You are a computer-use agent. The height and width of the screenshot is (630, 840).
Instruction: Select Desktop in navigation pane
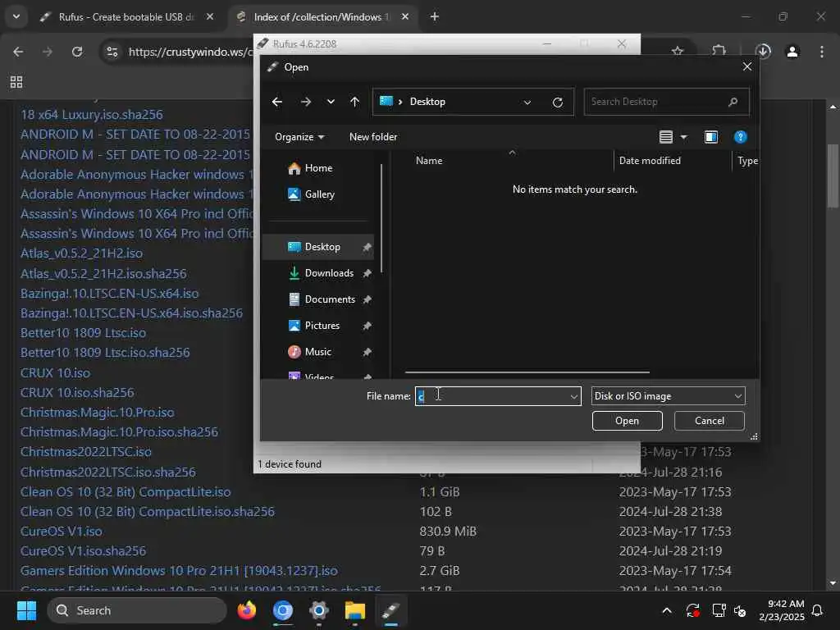[x=318, y=247]
